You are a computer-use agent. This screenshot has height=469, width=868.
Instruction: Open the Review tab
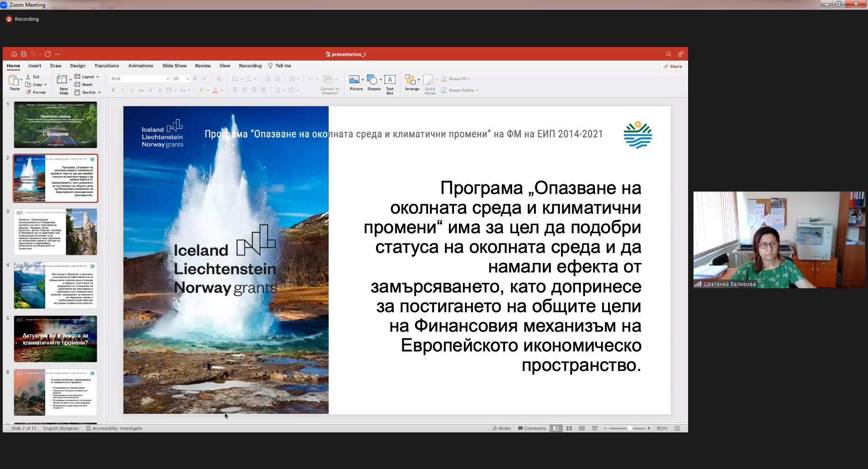203,66
